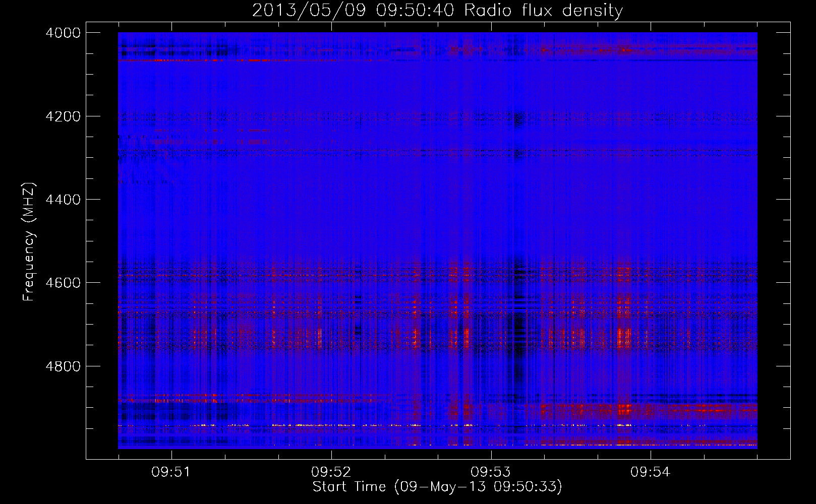Select the 4200 frequency axis label

(x=63, y=116)
